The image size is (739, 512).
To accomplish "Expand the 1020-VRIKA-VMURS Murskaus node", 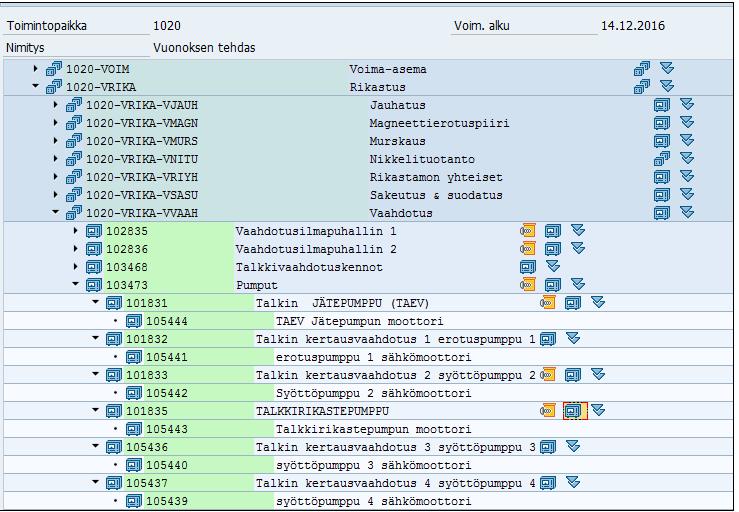I will (56, 140).
